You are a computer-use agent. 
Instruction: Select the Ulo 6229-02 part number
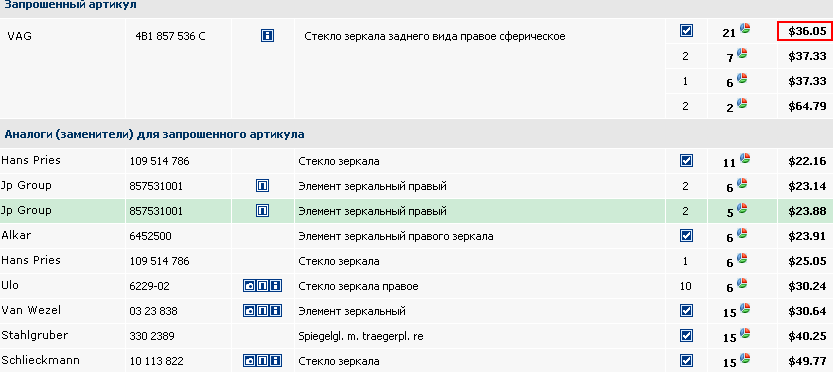149,286
